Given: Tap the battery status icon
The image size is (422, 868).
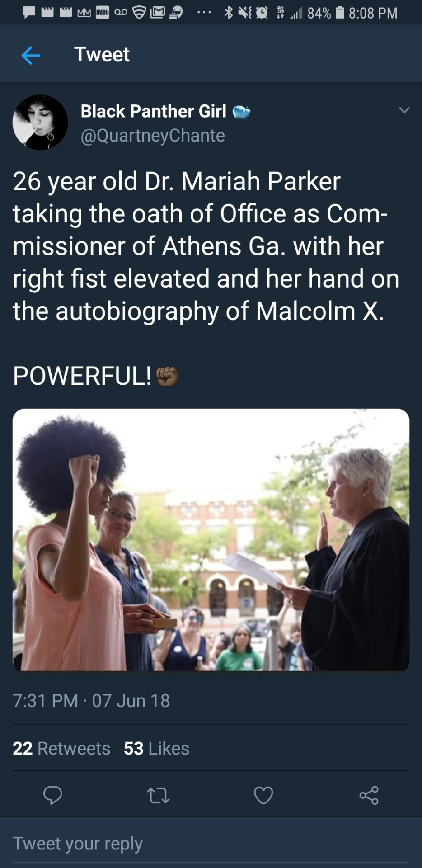Looking at the screenshot, I should pos(341,13).
